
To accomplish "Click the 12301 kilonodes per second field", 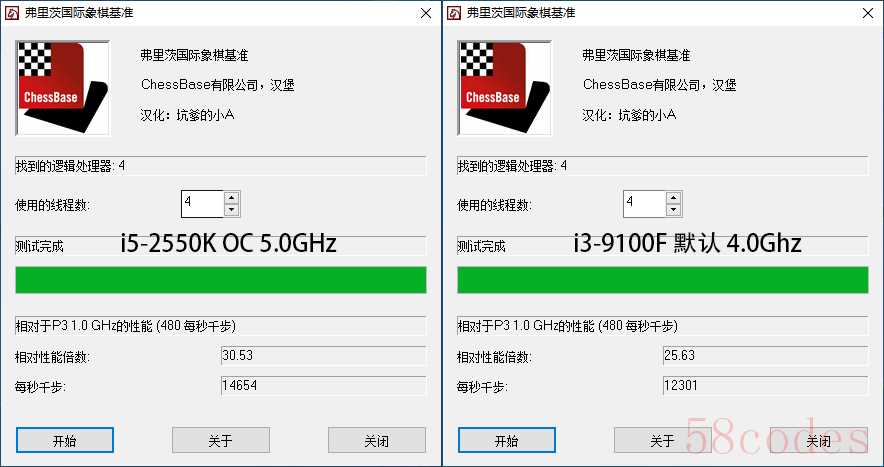I will point(766,386).
